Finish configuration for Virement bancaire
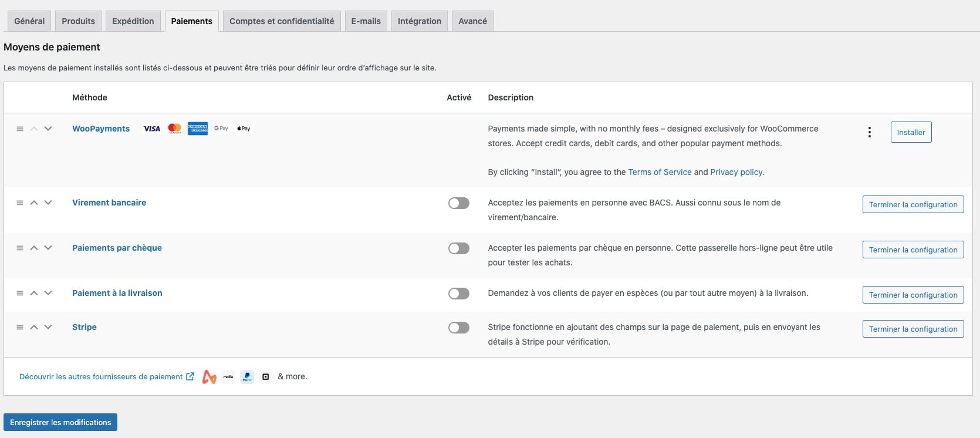Image resolution: width=980 pixels, height=438 pixels. point(913,204)
